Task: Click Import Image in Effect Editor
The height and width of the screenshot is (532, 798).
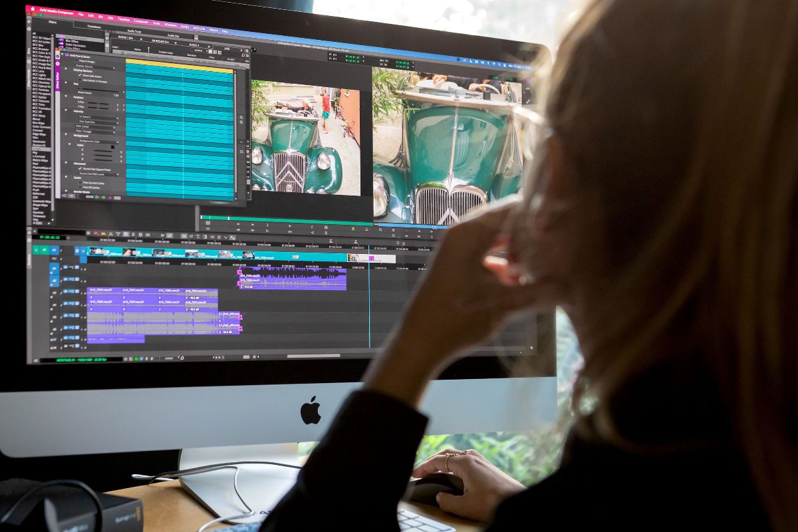Action: 87,61
